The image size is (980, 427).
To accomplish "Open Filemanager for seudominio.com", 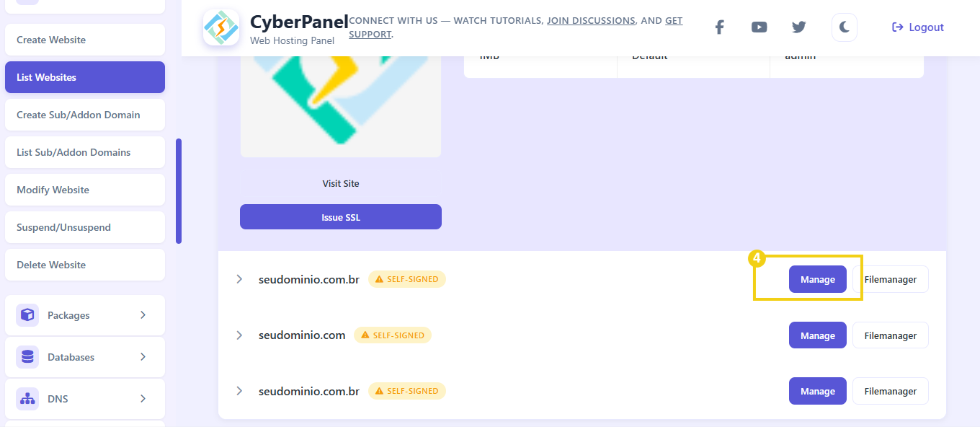I will (x=890, y=335).
